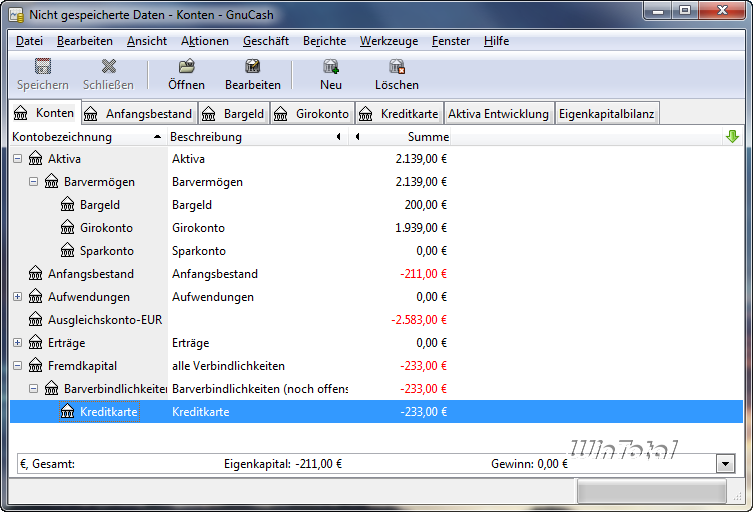Screen dimensions: 753x512
Task: Click the bank icon next to Aktiva
Action: pos(36,158)
